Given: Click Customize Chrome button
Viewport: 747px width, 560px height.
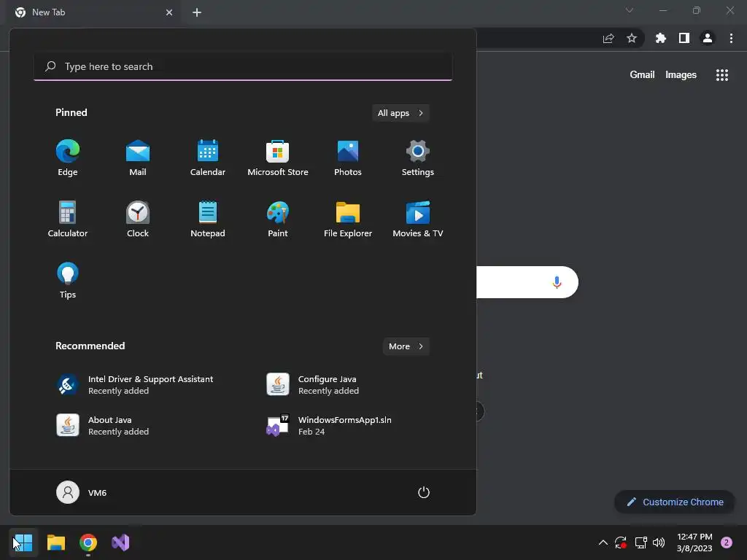Looking at the screenshot, I should pyautogui.click(x=675, y=502).
